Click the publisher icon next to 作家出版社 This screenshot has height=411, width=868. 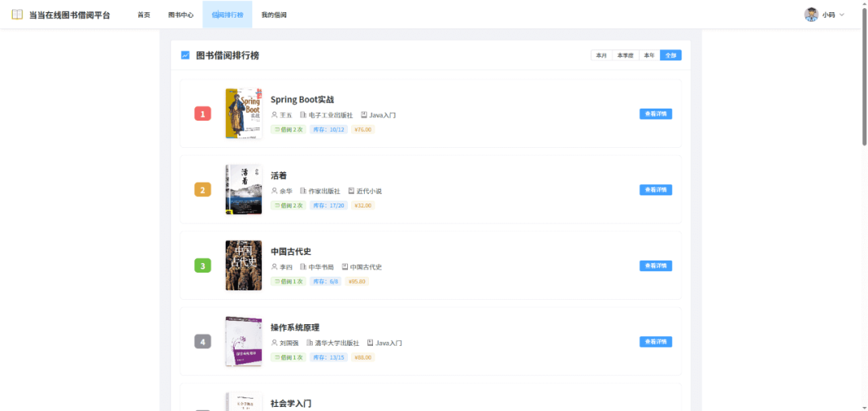click(x=303, y=191)
